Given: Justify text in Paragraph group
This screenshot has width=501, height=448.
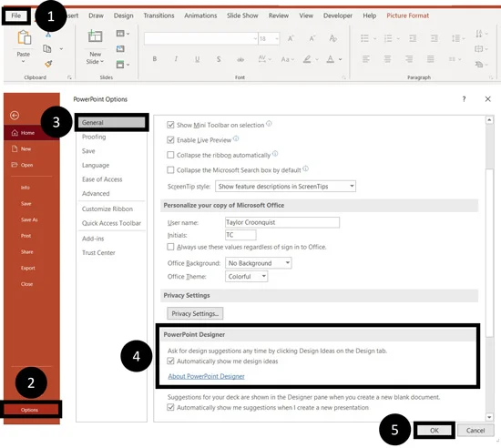Looking at the screenshot, I should pyautogui.click(x=430, y=59).
